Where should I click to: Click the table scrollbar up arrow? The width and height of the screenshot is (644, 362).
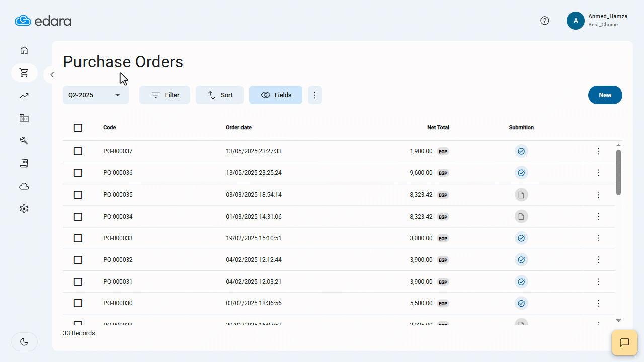point(618,145)
